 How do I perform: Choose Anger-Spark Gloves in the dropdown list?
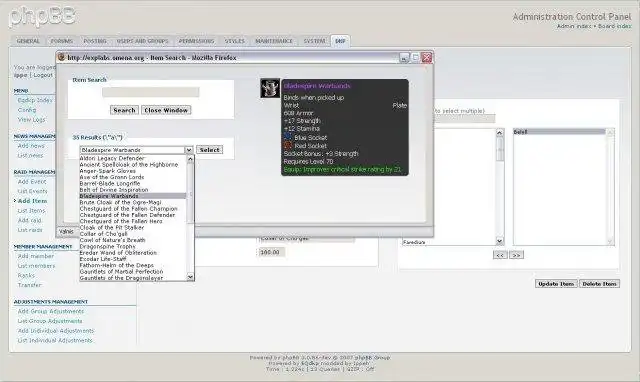(x=133, y=171)
